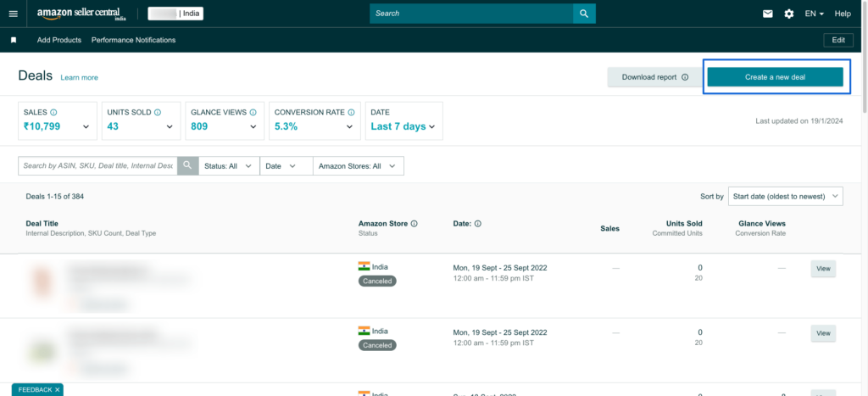Click the Units Sold column header
The image size is (868, 396).
click(x=684, y=224)
